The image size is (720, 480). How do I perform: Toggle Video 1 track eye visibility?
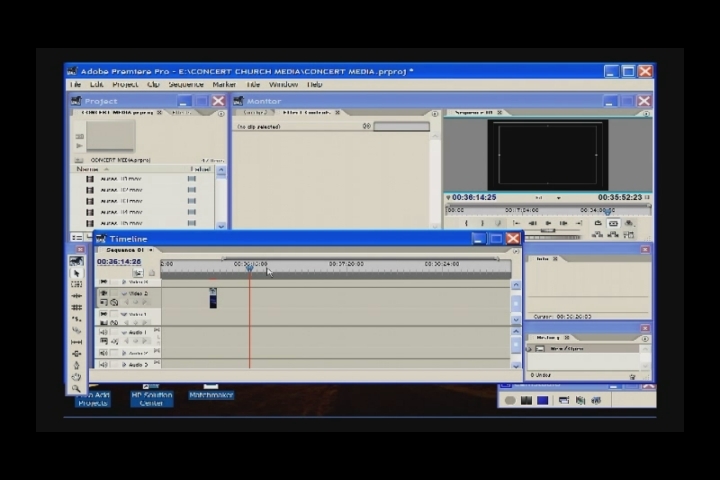point(103,314)
